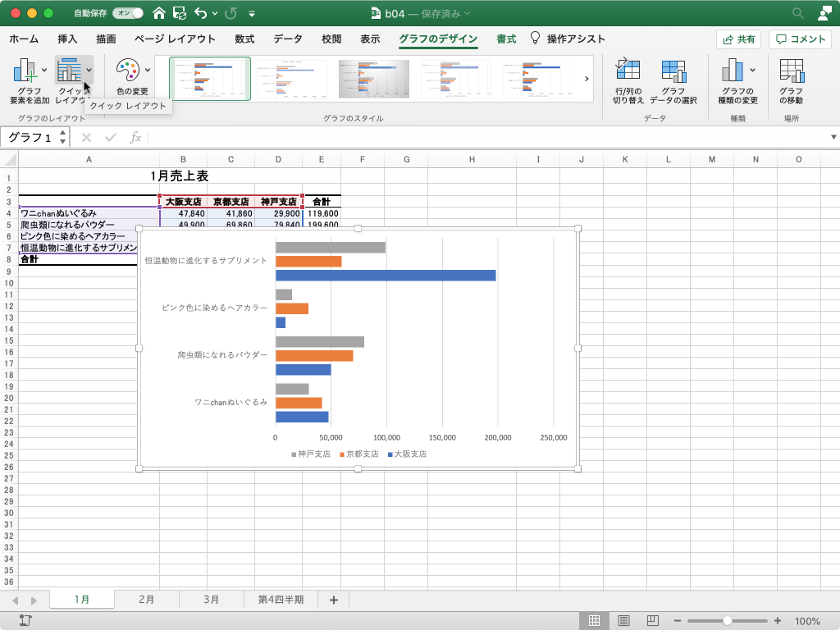Click the zoom slider handle
The width and height of the screenshot is (840, 630).
[x=727, y=621]
